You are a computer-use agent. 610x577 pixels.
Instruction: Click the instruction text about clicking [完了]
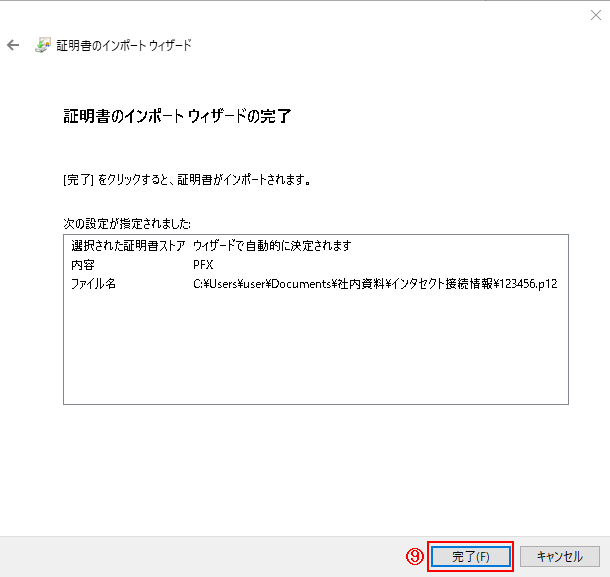pos(186,181)
